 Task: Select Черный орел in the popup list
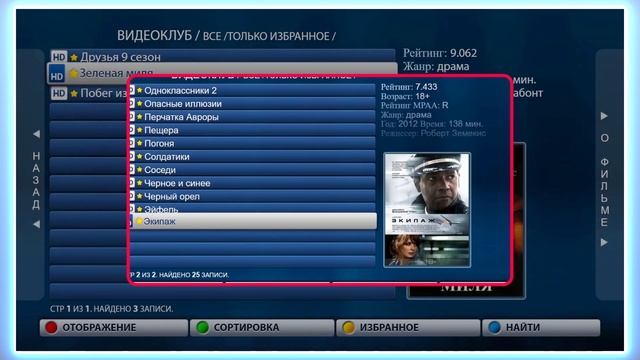(x=253, y=196)
